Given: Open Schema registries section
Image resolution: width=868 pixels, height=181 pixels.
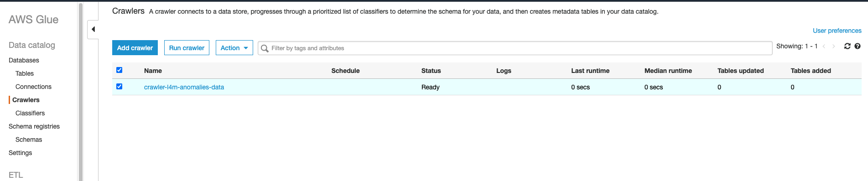Looking at the screenshot, I should pyautogui.click(x=34, y=126).
